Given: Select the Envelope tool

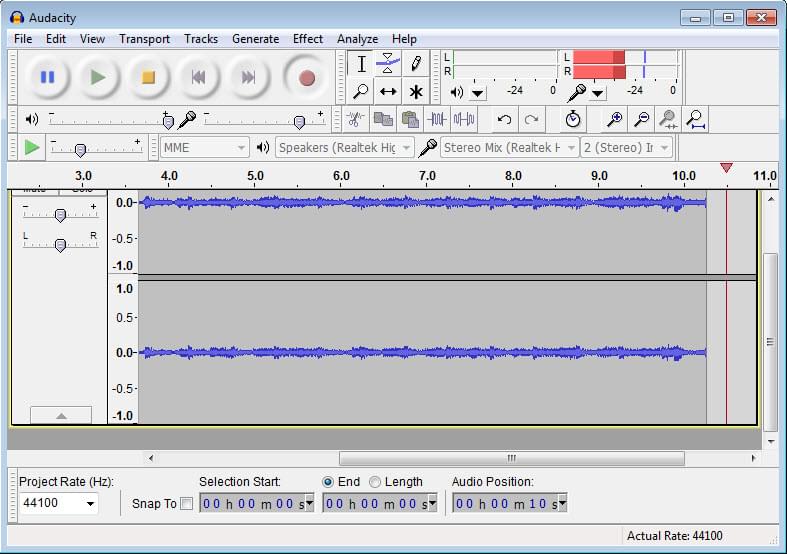Looking at the screenshot, I should tap(388, 64).
